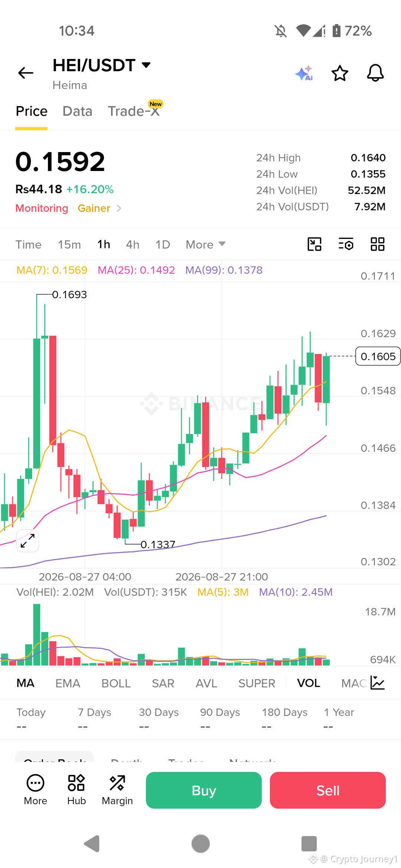Tap the Vol MA(5): 3M label
The image size is (401, 868).
[223, 592]
